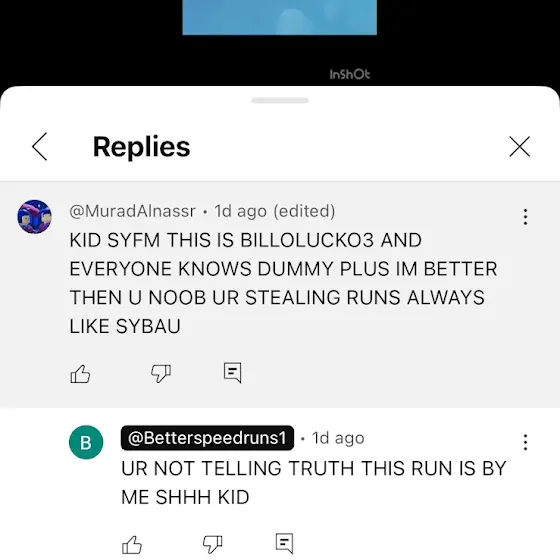560x560 pixels.
Task: Tap the InShOt watermark
Action: (x=349, y=74)
